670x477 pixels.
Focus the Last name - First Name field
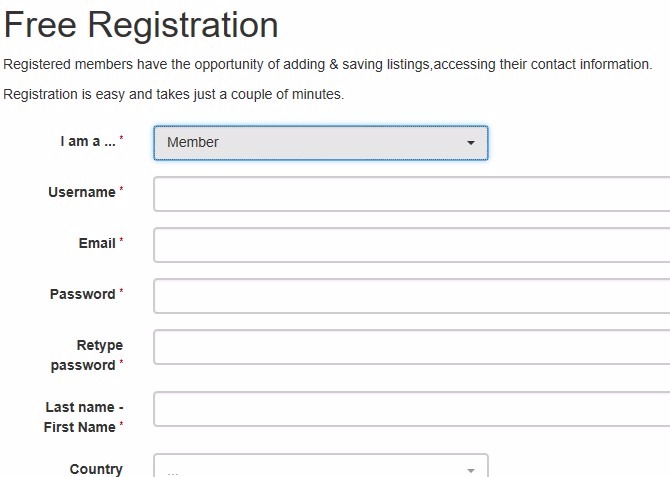(x=411, y=409)
